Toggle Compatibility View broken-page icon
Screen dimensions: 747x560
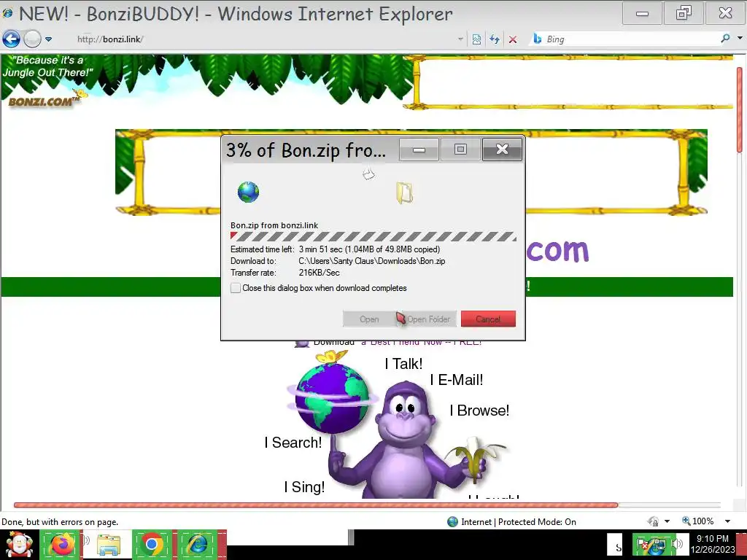[x=476, y=39]
